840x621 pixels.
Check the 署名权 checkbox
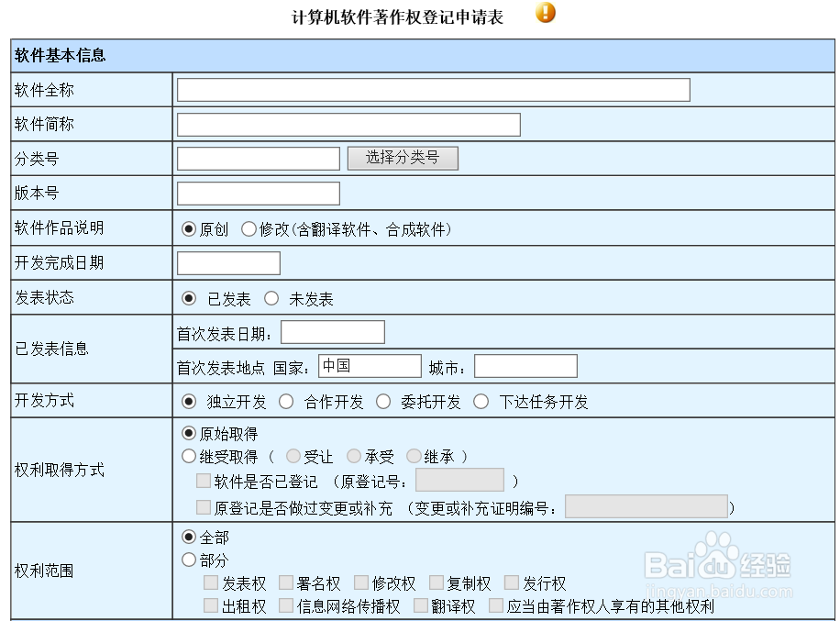point(286,582)
